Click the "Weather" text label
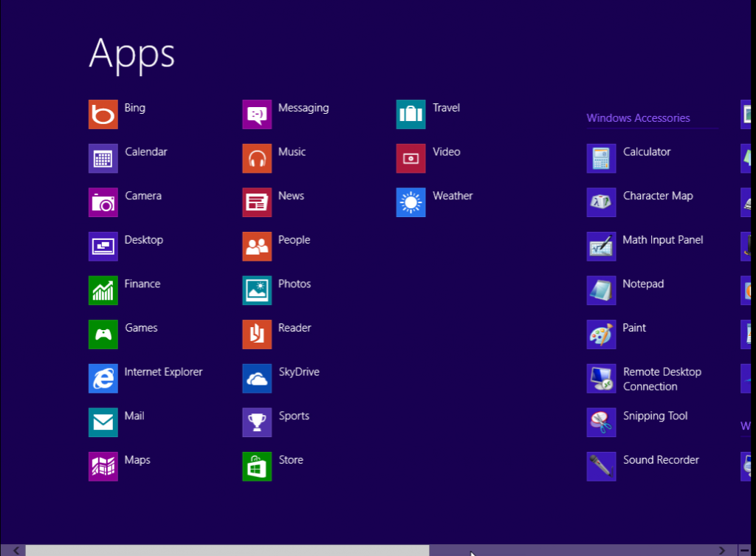This screenshot has height=556, width=756. point(453,196)
